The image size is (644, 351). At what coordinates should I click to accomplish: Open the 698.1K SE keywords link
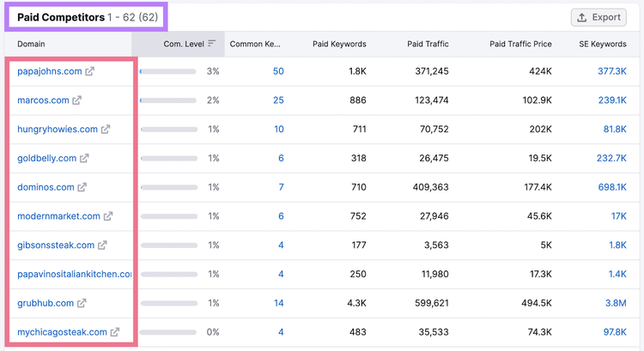point(612,187)
